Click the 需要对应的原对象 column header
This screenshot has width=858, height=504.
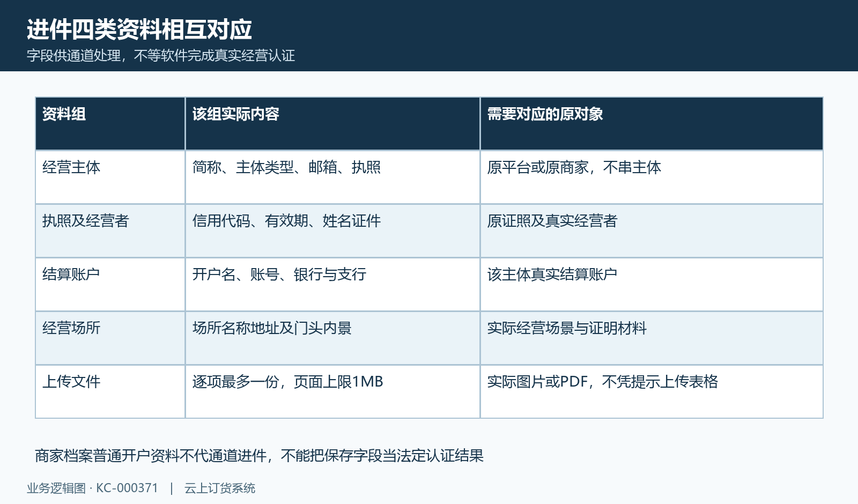(652, 124)
